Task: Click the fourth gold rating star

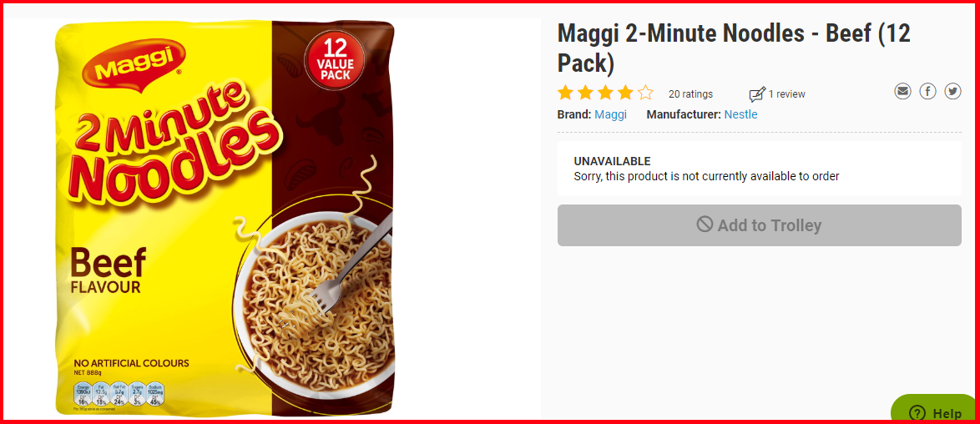Action: [x=625, y=93]
